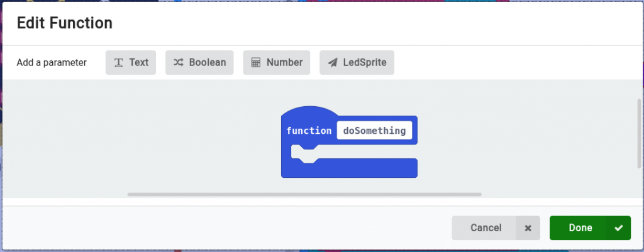Select the function keyword on the block
The height and width of the screenshot is (252, 644).
point(309,131)
